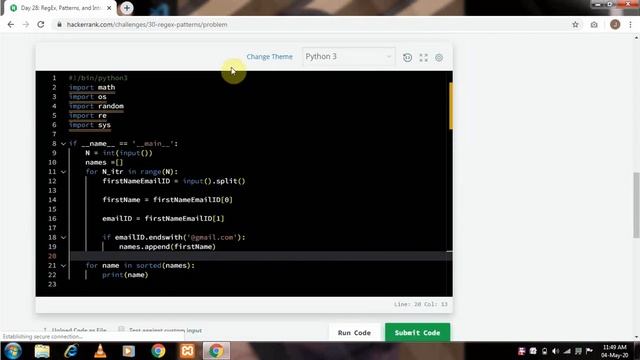Image resolution: width=640 pixels, height=360 pixels.
Task: Click the code editor scrollbar thumb
Action: coord(451,106)
